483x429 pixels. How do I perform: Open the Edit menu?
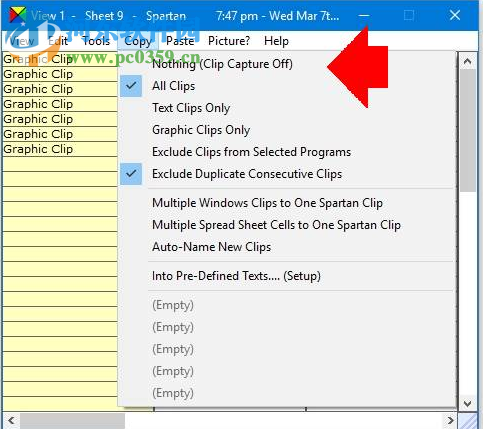click(58, 41)
